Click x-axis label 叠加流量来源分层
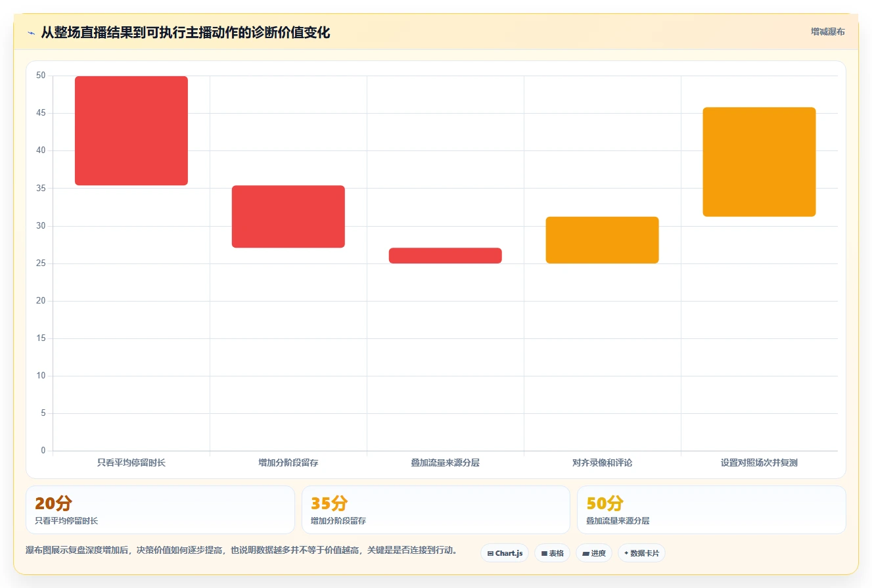This screenshot has height=588, width=872. click(x=446, y=463)
